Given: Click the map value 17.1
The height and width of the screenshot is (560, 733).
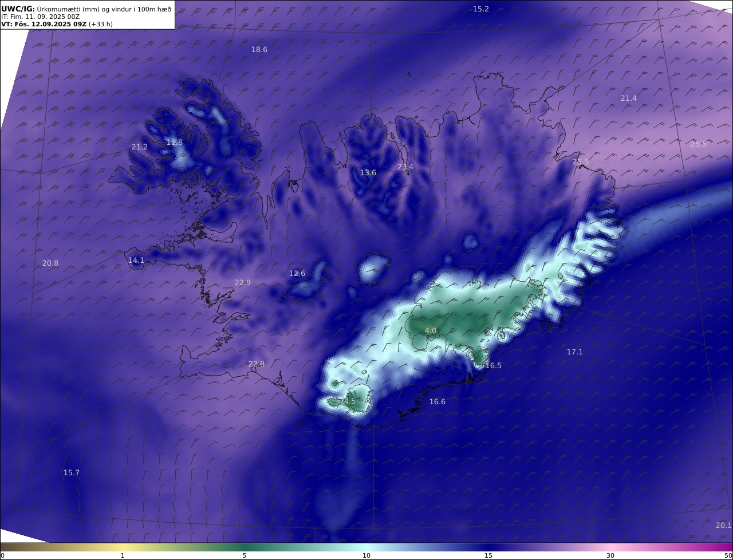Looking at the screenshot, I should (575, 352).
